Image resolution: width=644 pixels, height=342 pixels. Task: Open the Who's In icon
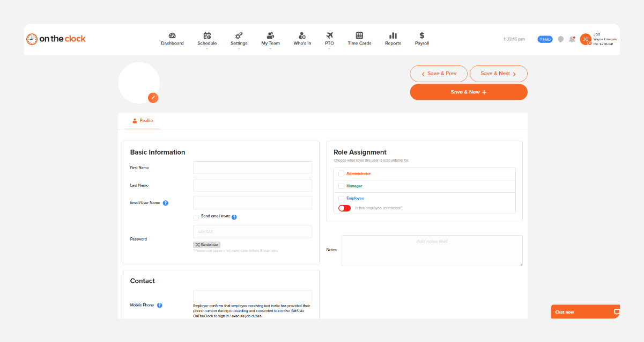tap(302, 35)
